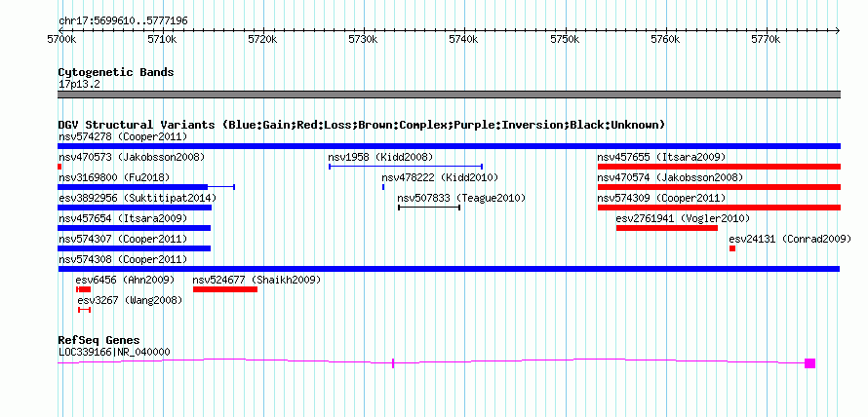The image size is (868, 417).
Task: Click the small magenta exon tick near 5733k
Action: click(x=393, y=363)
